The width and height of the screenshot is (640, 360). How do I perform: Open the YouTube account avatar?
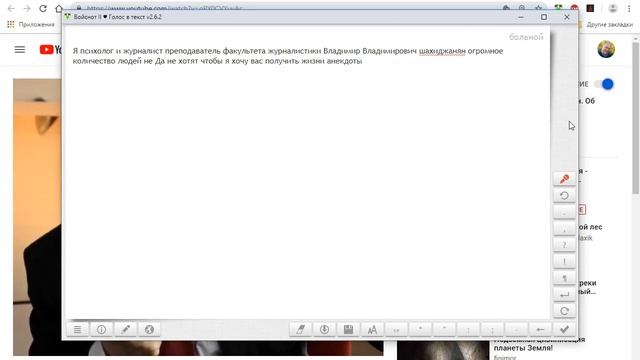pyautogui.click(x=606, y=49)
